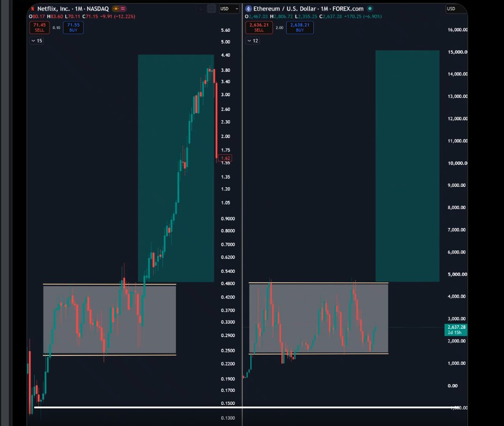Click the 16,000.00 price axis label

pos(457,30)
